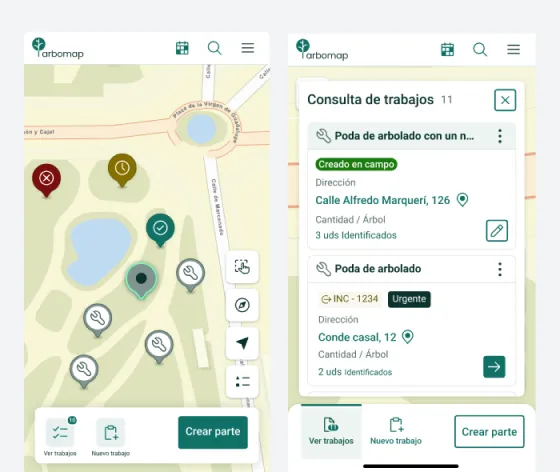Screen dimensions: 560x472
Task: Click the 3 uds Identificados link
Action: click(x=356, y=235)
